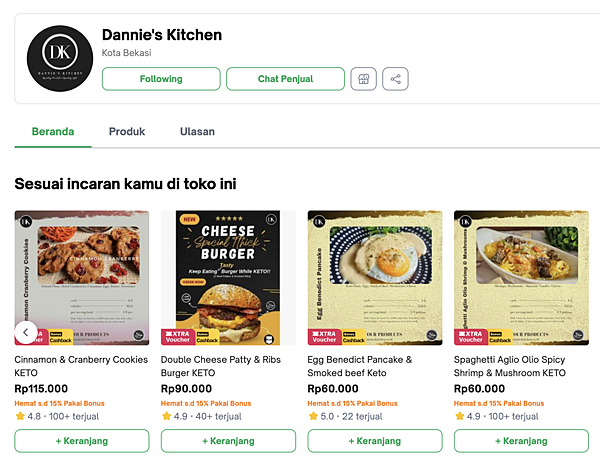Click the previous carousel arrow
The height and width of the screenshot is (468, 600).
tap(27, 333)
